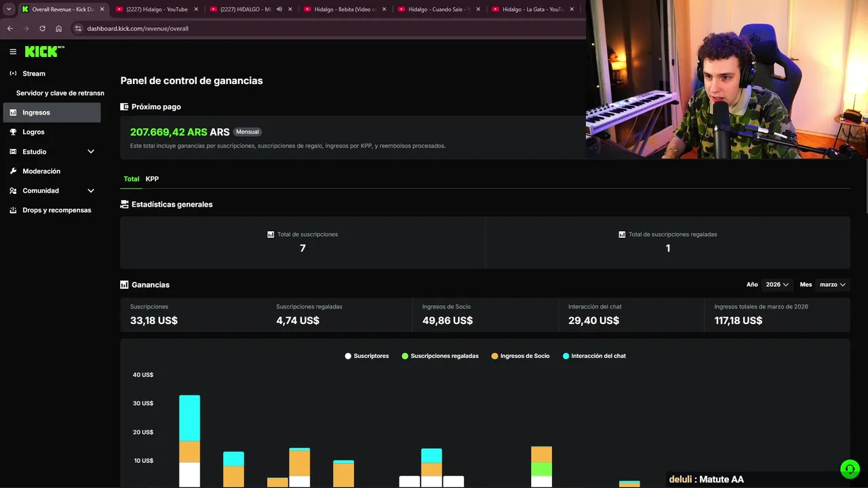Image resolution: width=868 pixels, height=488 pixels.
Task: Select Ingresos in sidebar
Action: [52, 113]
